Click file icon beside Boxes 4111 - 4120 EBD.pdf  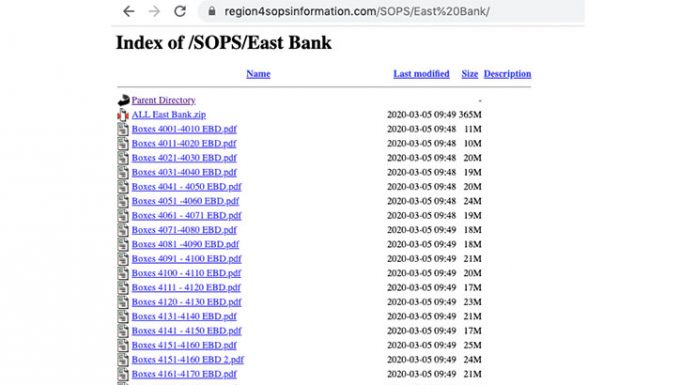point(123,288)
